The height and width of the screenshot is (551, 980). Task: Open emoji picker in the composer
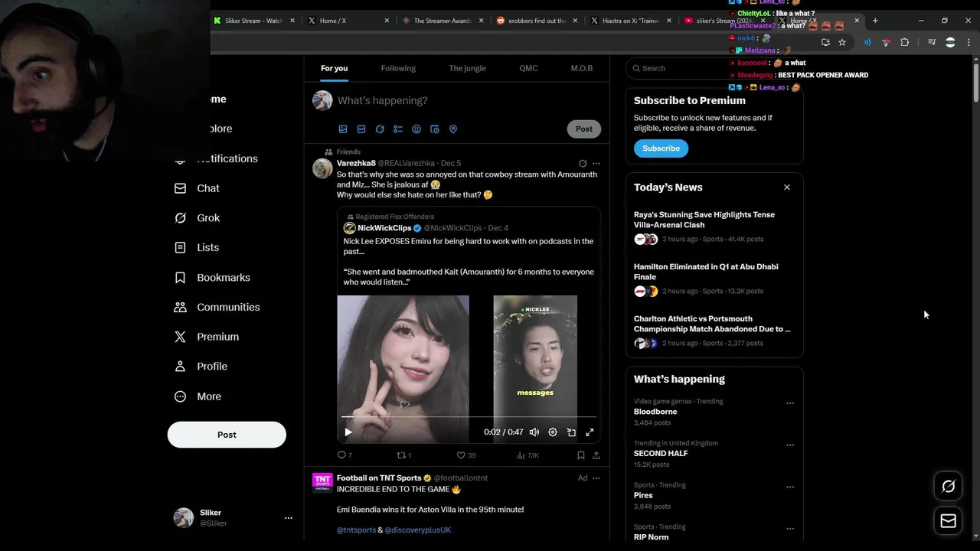(416, 129)
